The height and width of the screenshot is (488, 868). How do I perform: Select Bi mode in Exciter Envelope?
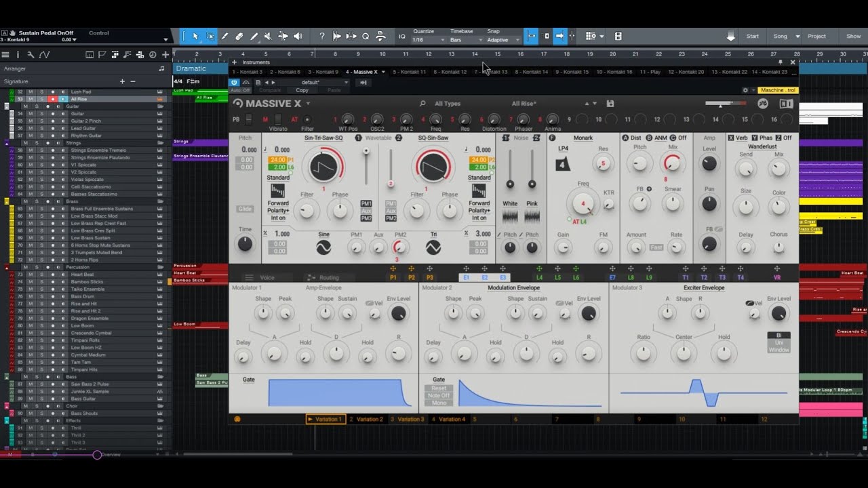[x=778, y=335]
